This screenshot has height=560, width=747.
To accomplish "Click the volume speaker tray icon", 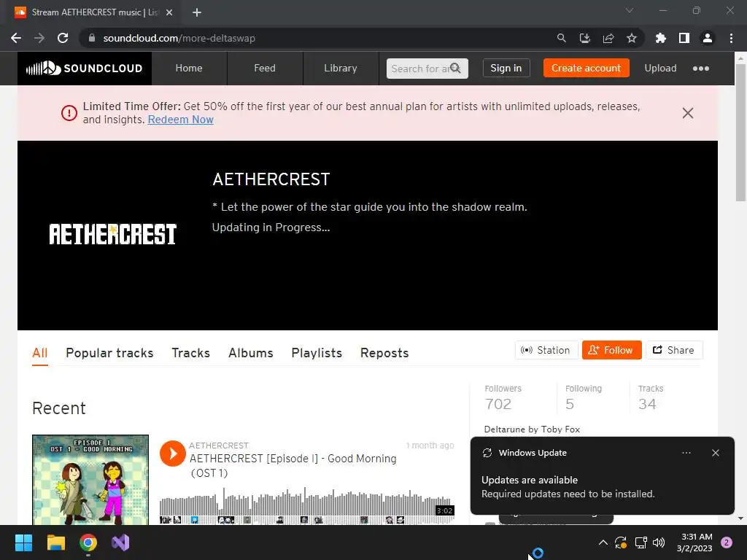I will tap(659, 542).
